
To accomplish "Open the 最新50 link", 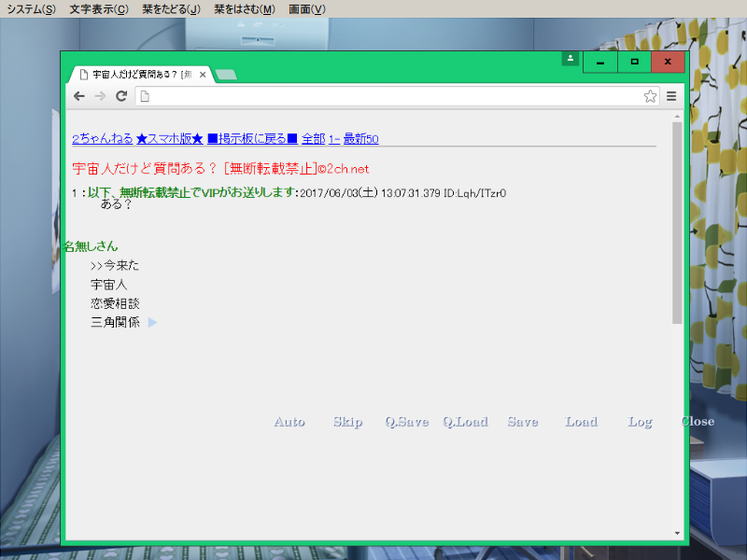I will (361, 138).
